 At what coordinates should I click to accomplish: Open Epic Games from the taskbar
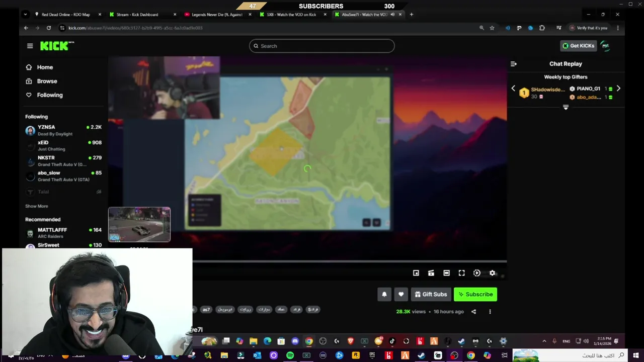tap(372, 355)
